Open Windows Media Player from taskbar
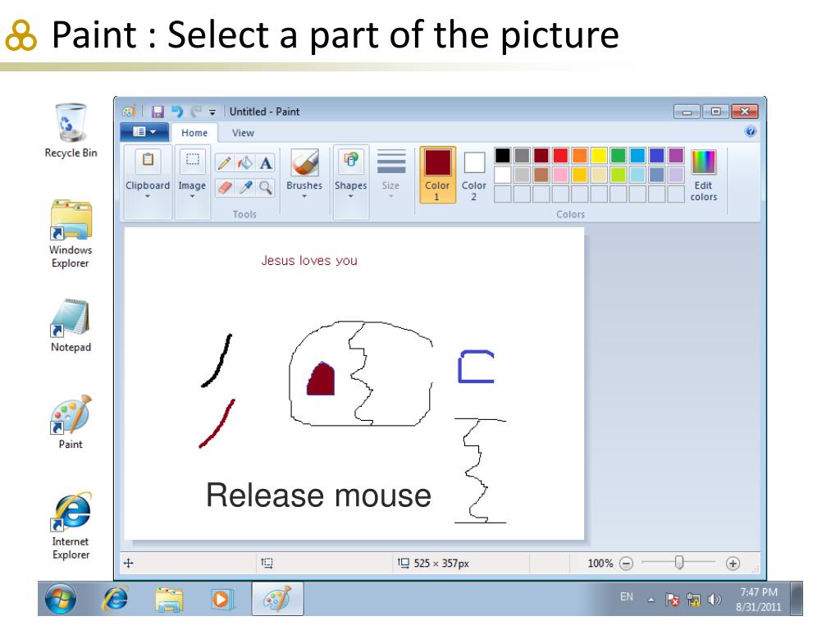Screen dimensions: 840x630 pos(221,599)
